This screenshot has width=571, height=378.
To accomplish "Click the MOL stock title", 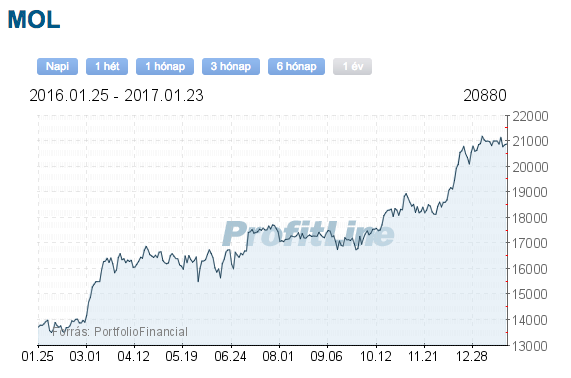I will click(x=34, y=20).
